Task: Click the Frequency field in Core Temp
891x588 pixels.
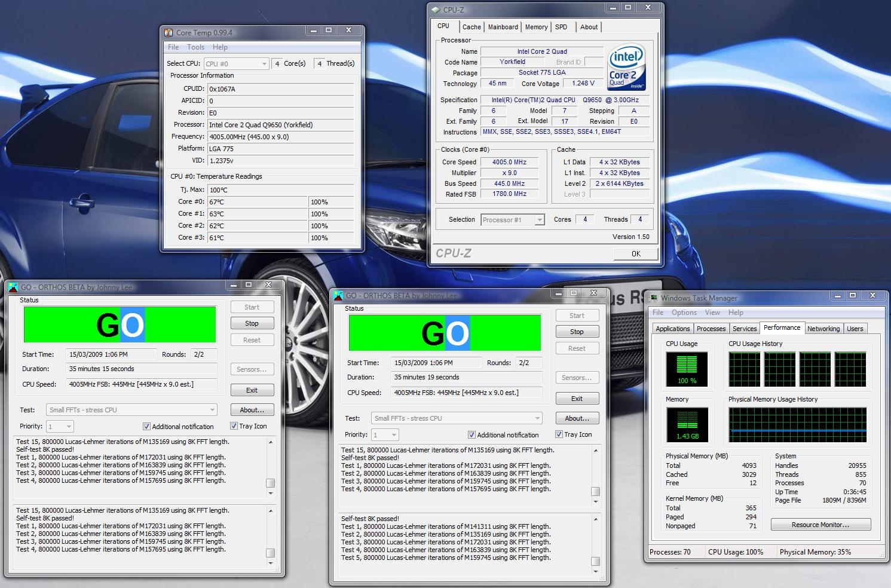Action: click(x=280, y=137)
